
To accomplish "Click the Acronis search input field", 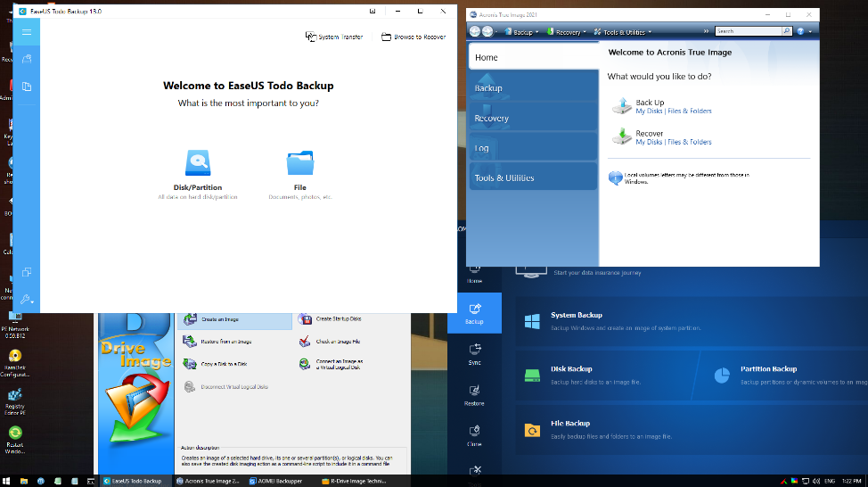I will 747,31.
